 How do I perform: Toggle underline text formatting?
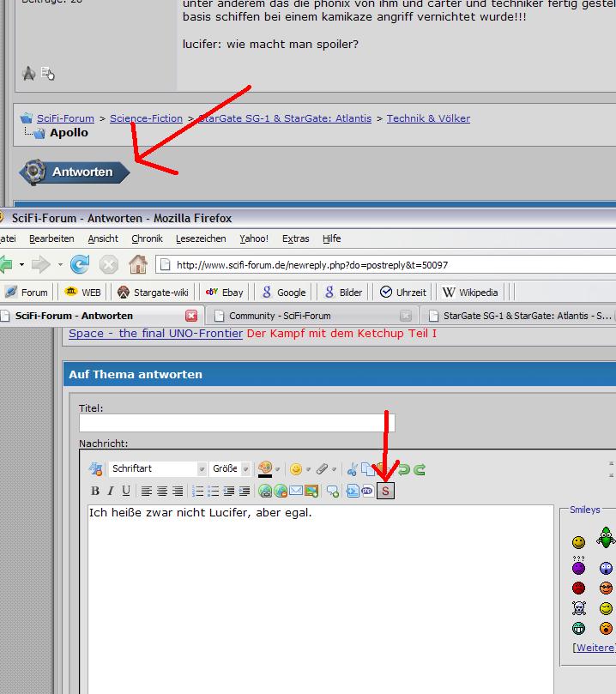(126, 492)
